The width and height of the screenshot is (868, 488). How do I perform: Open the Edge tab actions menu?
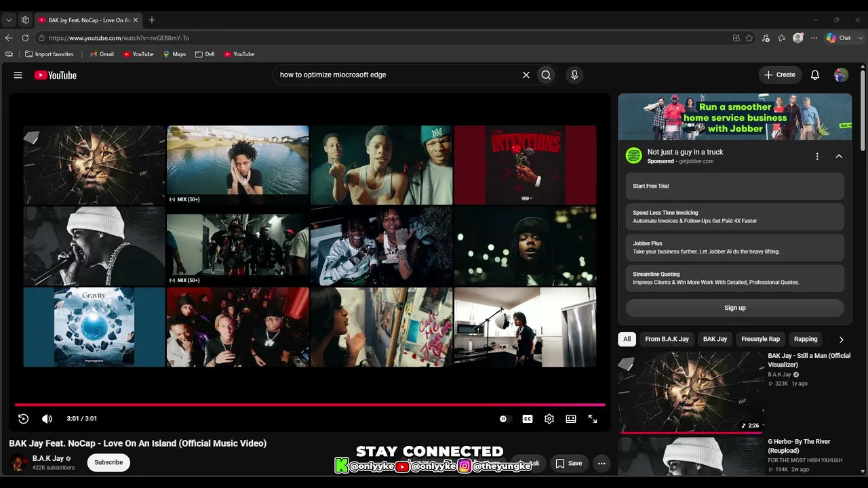pyautogui.click(x=9, y=20)
